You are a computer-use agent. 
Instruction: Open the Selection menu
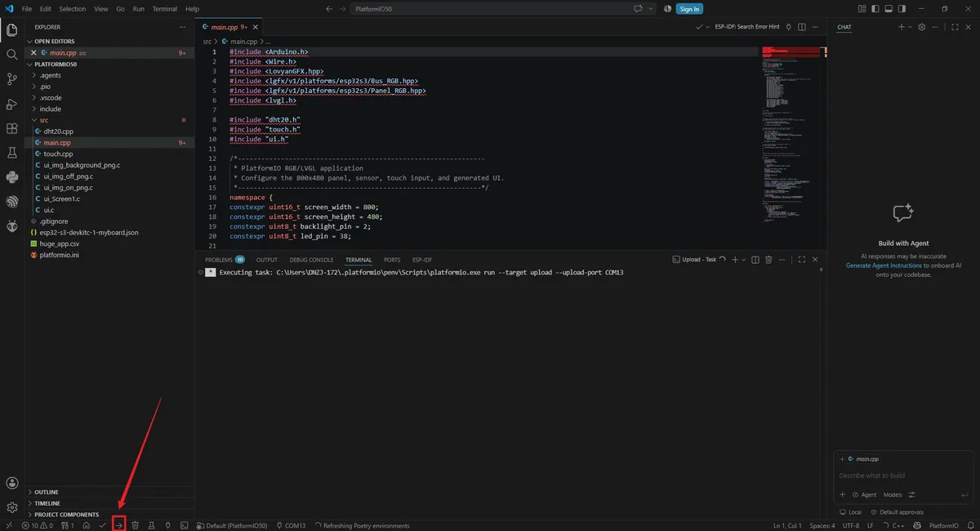pos(72,9)
